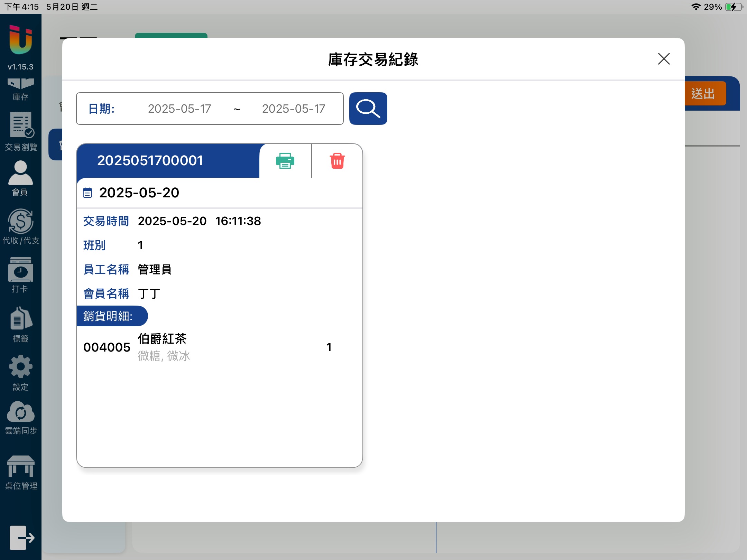Select the end date field

tap(293, 109)
